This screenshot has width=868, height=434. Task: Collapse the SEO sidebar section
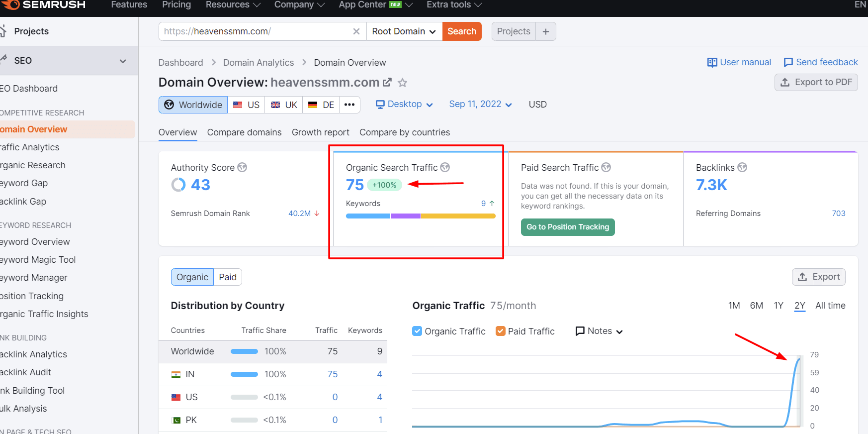123,61
